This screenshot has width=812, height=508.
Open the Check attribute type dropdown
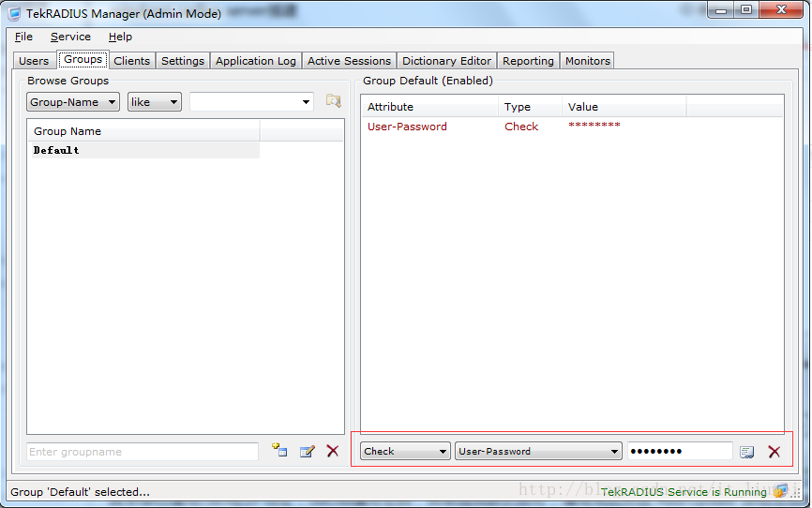tap(405, 452)
